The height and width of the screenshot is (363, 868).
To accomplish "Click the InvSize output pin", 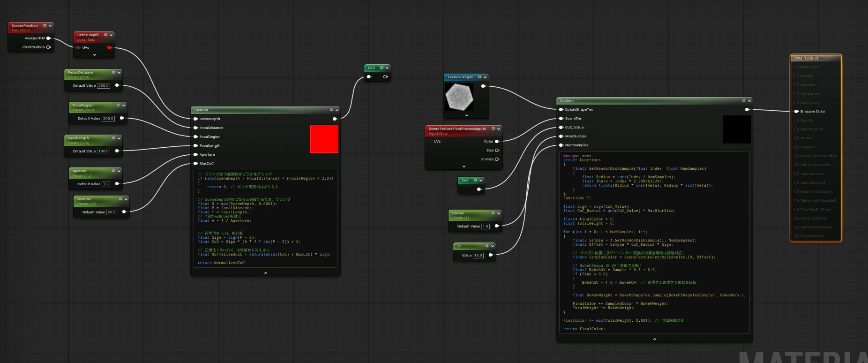I will [x=497, y=159].
